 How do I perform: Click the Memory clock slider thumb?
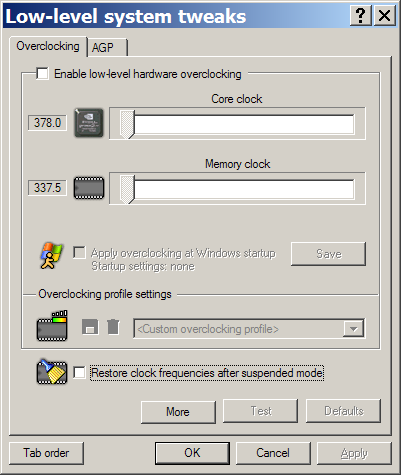(x=127, y=189)
